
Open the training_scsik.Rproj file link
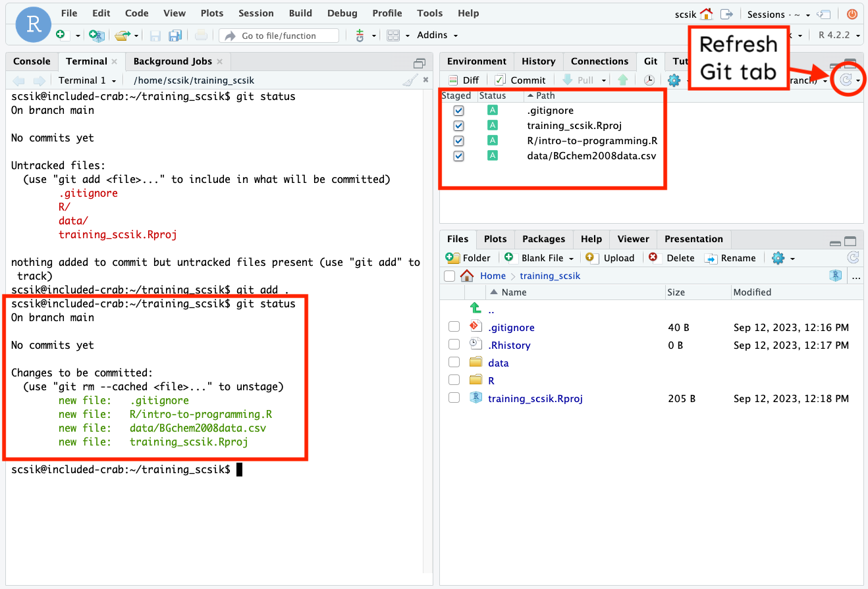click(535, 398)
